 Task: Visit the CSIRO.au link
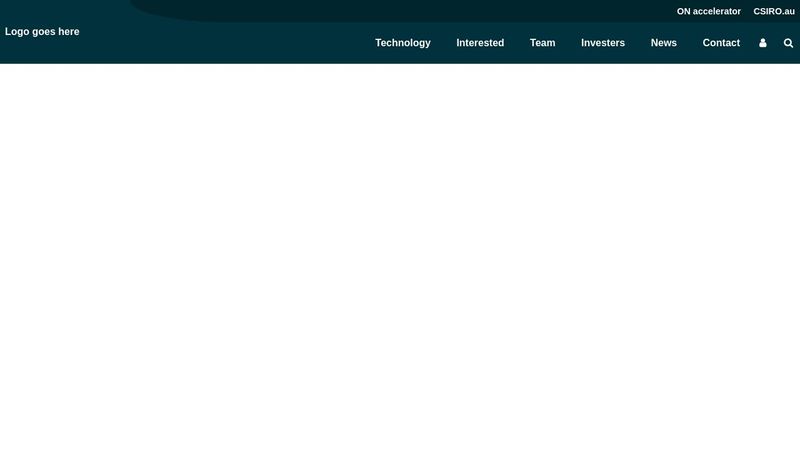pyautogui.click(x=774, y=11)
